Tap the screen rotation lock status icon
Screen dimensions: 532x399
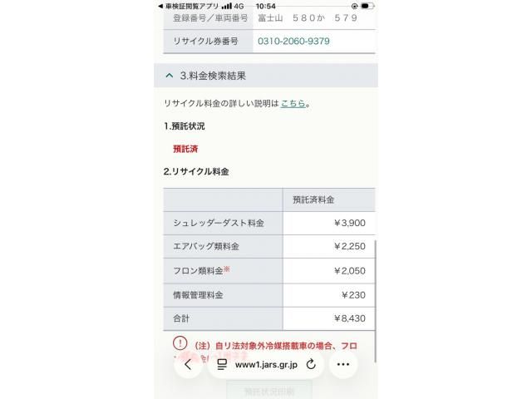[354, 6]
